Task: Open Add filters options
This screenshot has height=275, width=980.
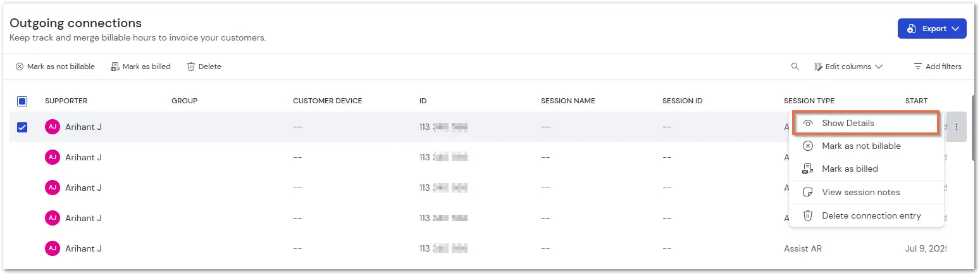Action: click(938, 67)
